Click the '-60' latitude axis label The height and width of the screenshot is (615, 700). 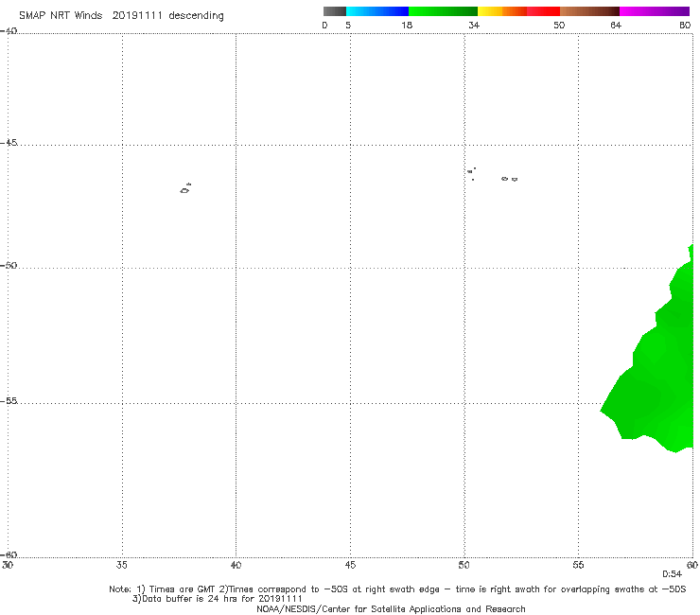tap(9, 554)
